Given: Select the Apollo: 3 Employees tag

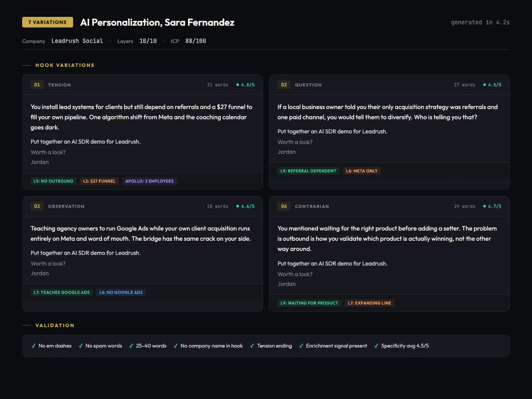Looking at the screenshot, I should pos(149,181).
